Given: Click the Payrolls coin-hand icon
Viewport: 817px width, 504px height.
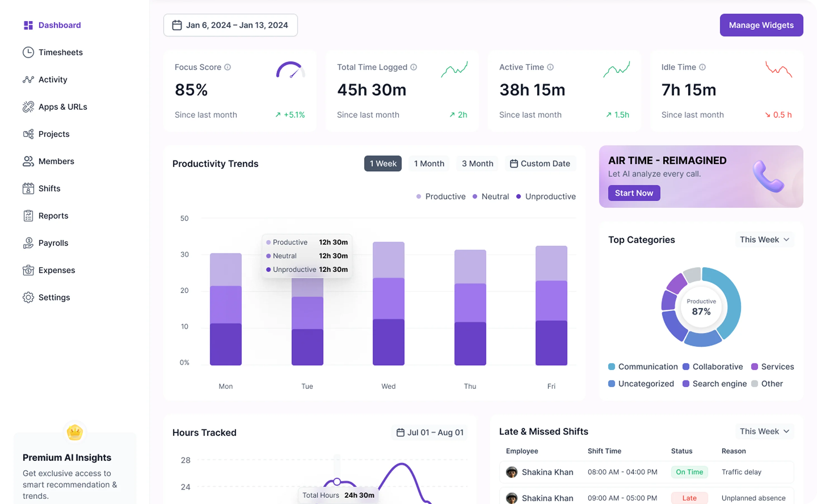Looking at the screenshot, I should coord(28,243).
